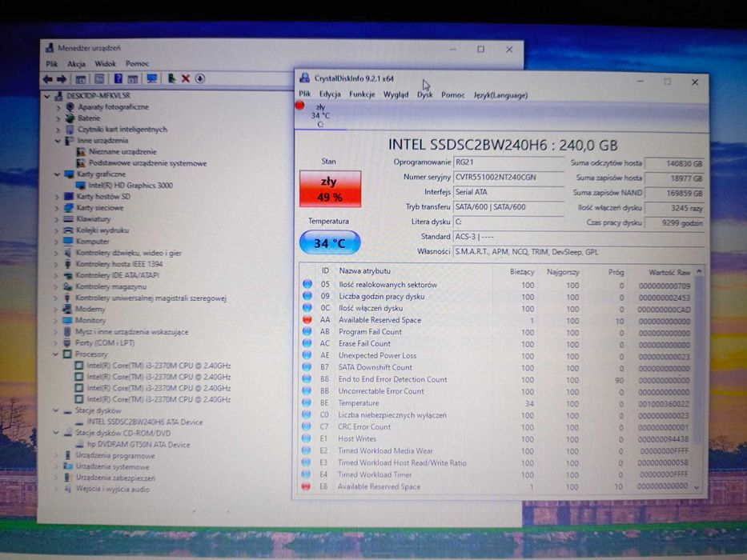Open Dysk menu in CrystalDiskInfo
The image size is (747, 560).
(424, 94)
